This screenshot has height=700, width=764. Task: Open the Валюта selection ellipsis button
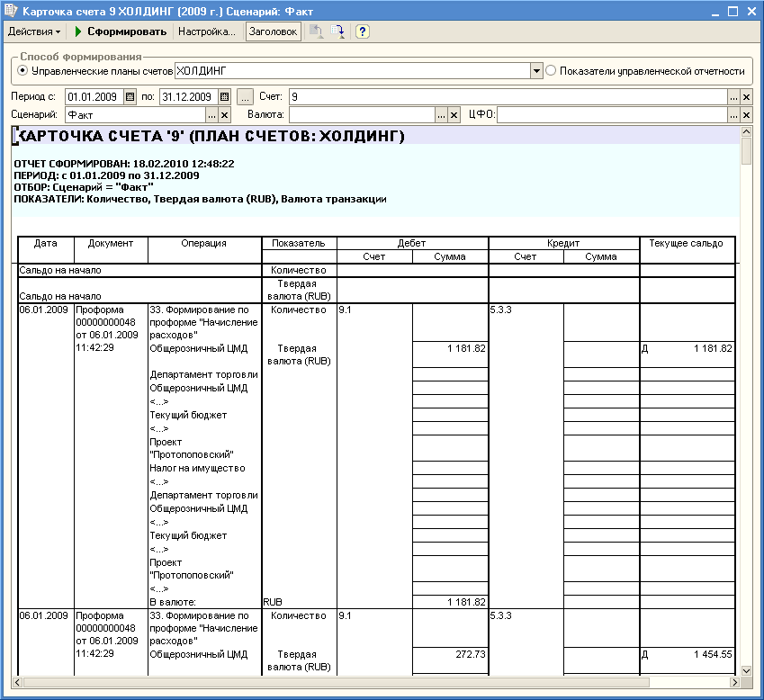442,115
